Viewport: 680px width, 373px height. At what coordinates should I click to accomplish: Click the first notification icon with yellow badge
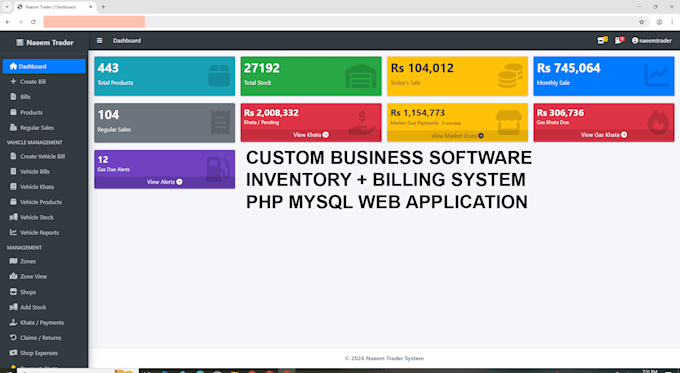(x=602, y=40)
